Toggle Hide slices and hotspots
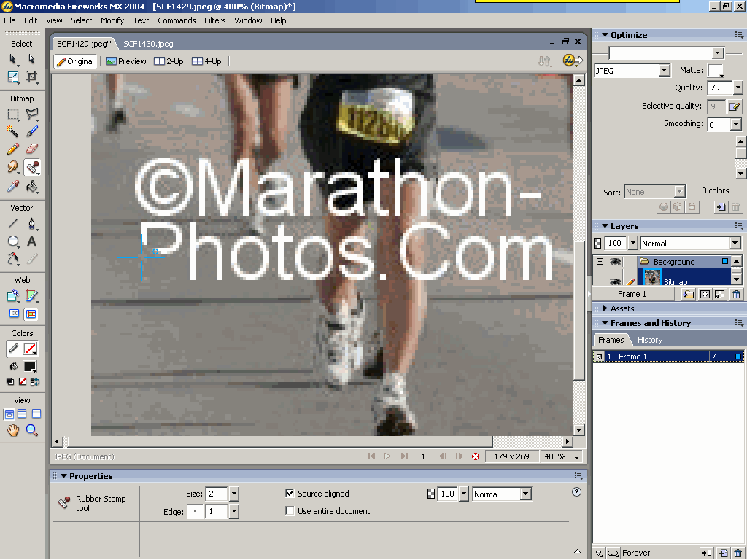The image size is (747, 560). [x=15, y=314]
